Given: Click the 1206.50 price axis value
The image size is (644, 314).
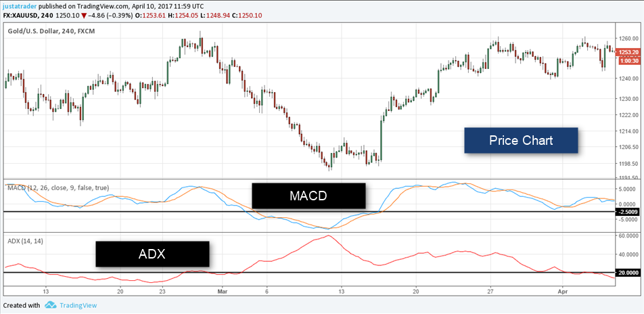Looking at the screenshot, I should click(629, 147).
